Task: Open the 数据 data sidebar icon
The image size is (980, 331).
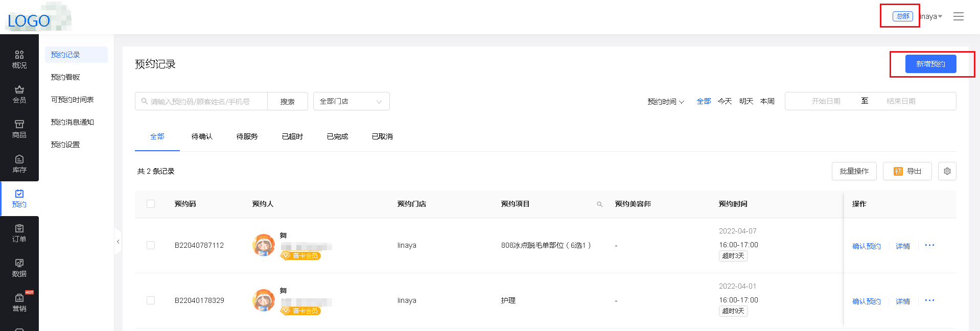Action: click(19, 268)
